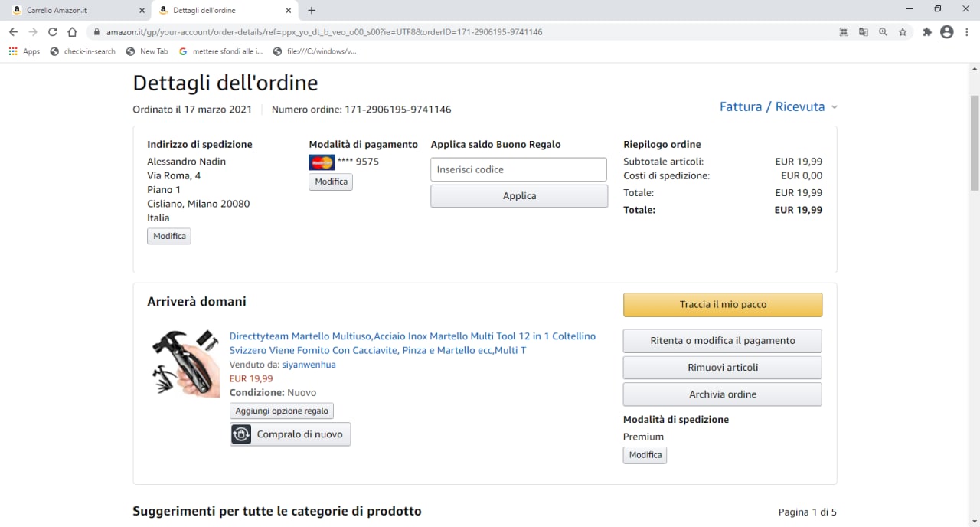Click the Mastercard payment card logo

(x=322, y=162)
